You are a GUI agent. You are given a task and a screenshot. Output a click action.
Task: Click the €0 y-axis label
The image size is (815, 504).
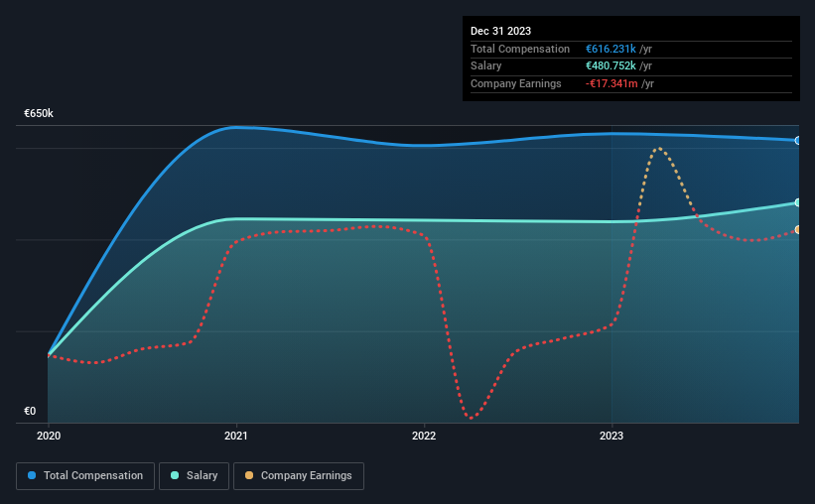30,411
